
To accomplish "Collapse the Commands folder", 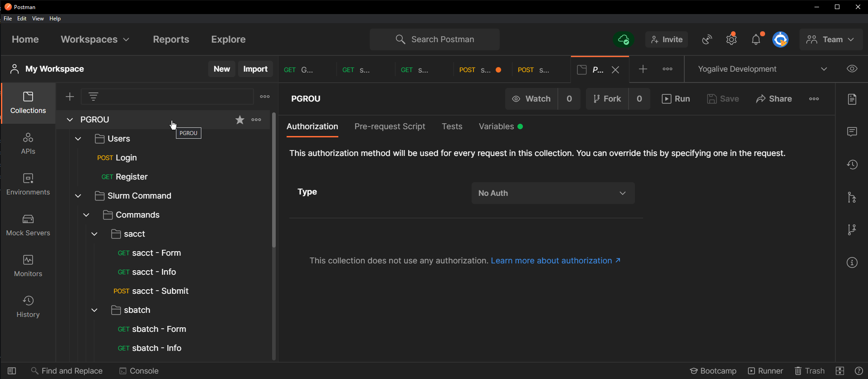I will (86, 215).
